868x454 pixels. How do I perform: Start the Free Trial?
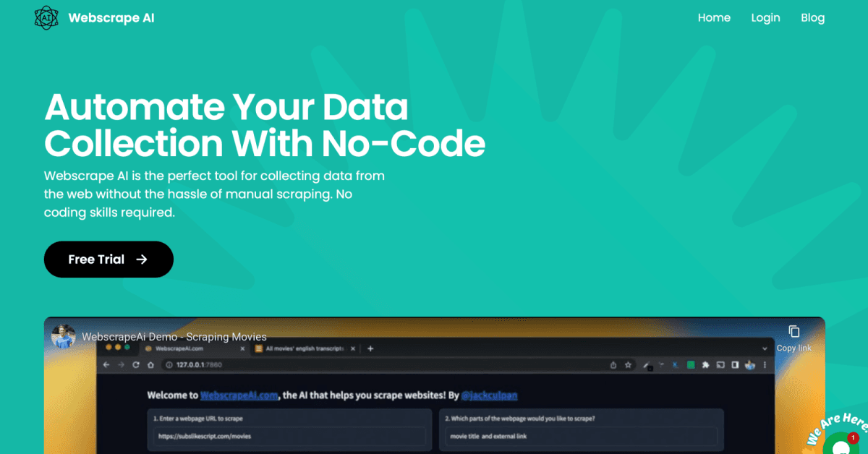pyautogui.click(x=109, y=260)
